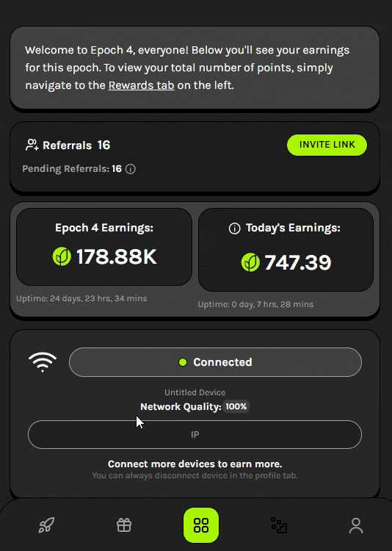The image size is (392, 551).
Task: Click info icon next to Pending Referrals
Action: 131,169
